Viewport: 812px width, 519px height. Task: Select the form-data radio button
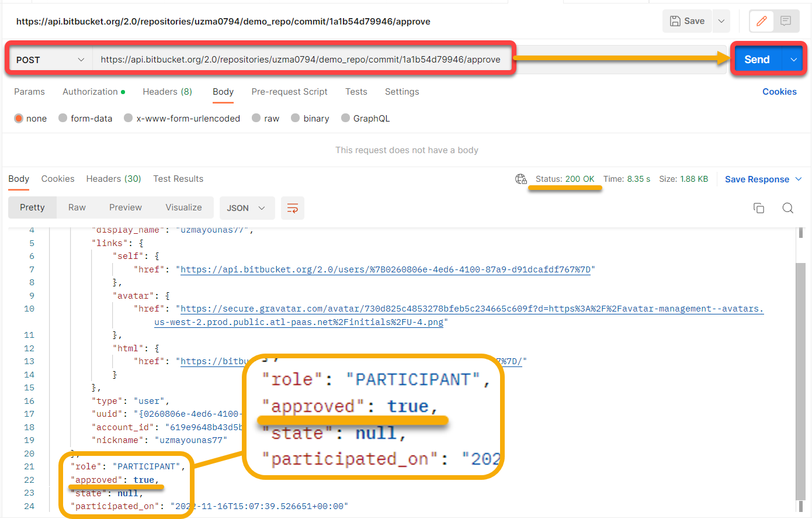click(x=63, y=119)
